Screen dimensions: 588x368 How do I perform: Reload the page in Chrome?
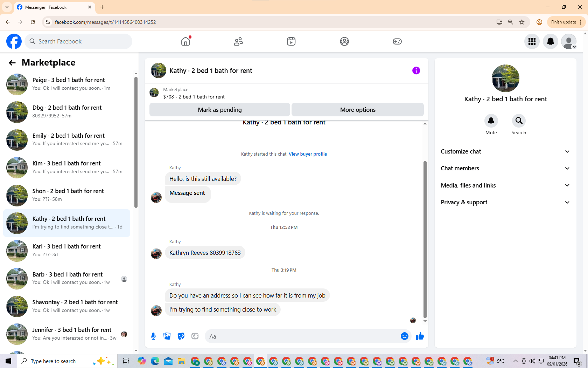pyautogui.click(x=33, y=22)
